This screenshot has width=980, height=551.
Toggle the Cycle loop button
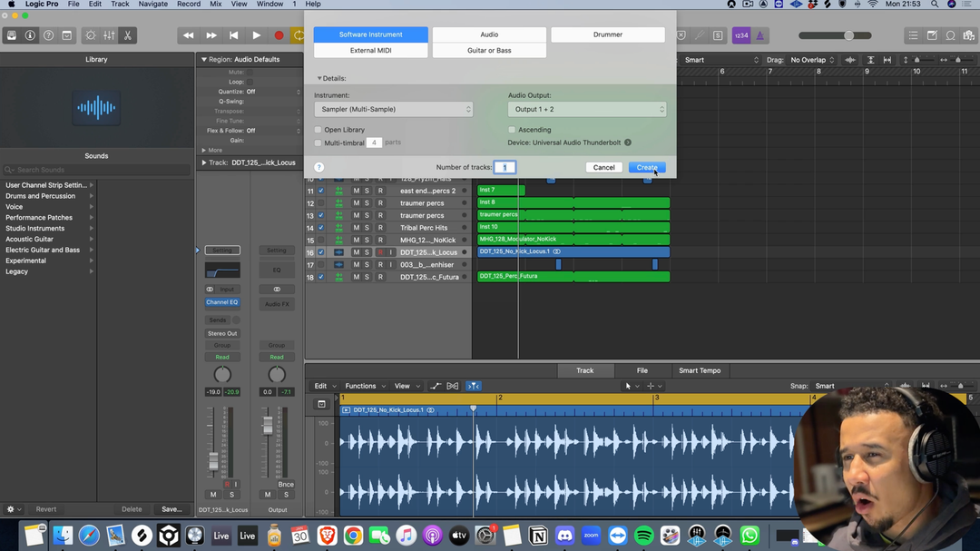(299, 35)
